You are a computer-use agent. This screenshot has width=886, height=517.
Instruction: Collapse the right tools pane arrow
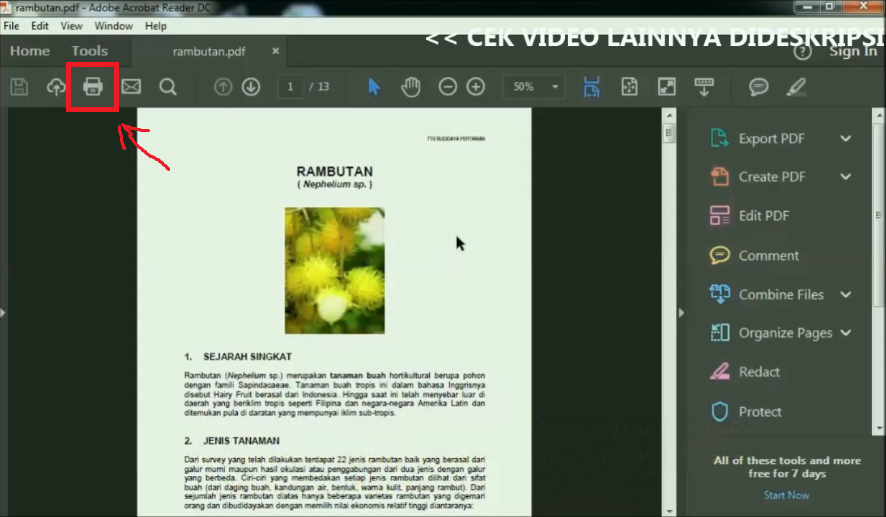click(x=681, y=312)
